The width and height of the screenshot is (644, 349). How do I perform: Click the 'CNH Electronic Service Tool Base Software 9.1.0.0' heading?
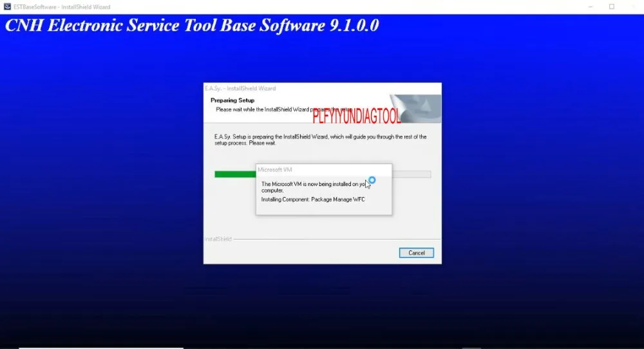point(192,26)
